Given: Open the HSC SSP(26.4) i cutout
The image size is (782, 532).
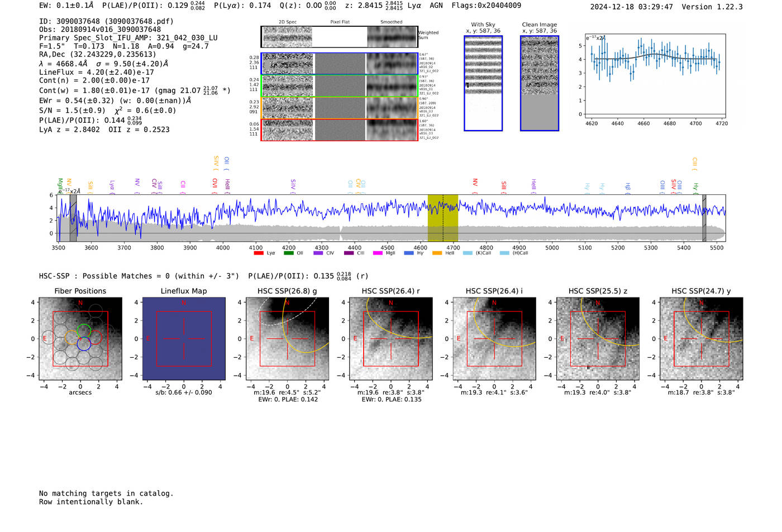Looking at the screenshot, I should click(494, 339).
